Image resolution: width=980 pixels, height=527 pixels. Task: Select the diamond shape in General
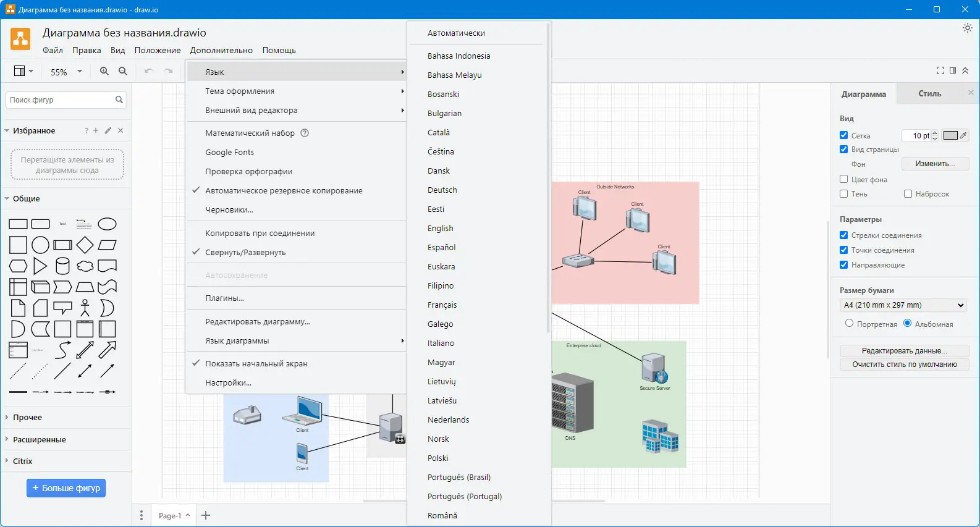point(85,245)
